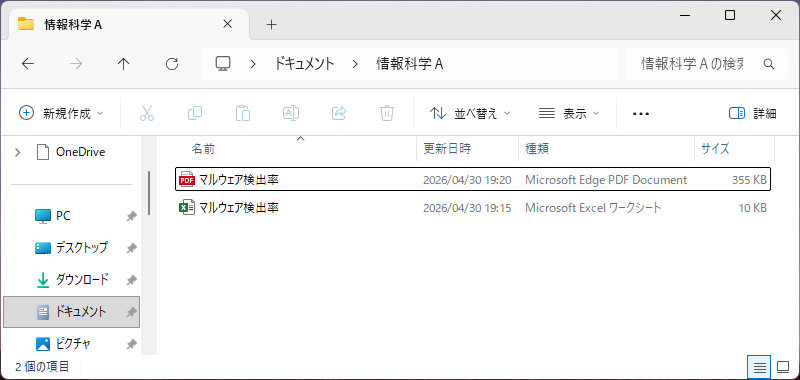Sort by the 種類 column header

coord(606,149)
